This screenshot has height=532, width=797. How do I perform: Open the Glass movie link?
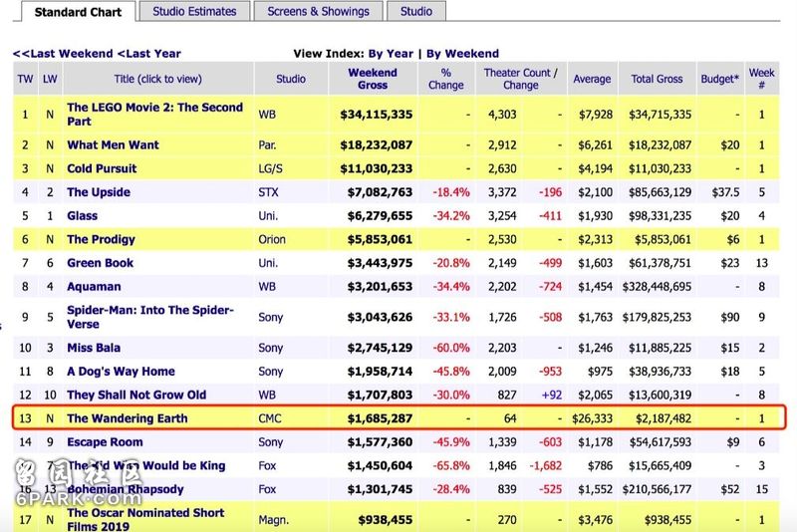pyautogui.click(x=83, y=216)
